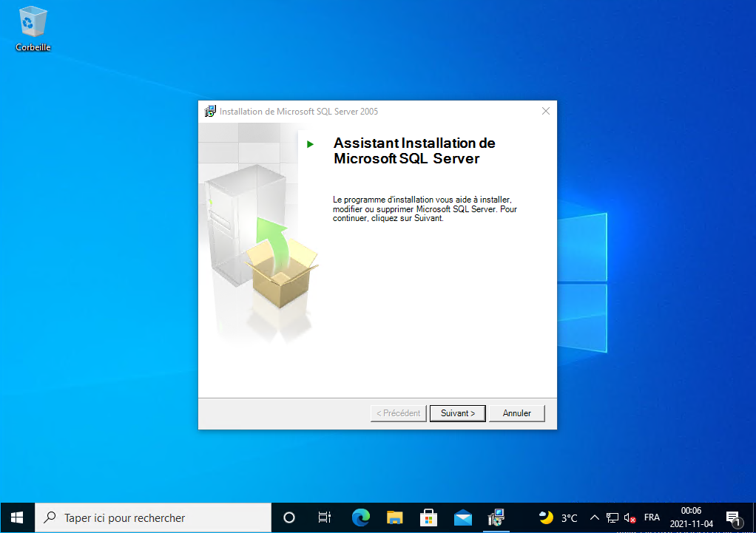Select the SQL Server setup taskbar icon

[496, 517]
